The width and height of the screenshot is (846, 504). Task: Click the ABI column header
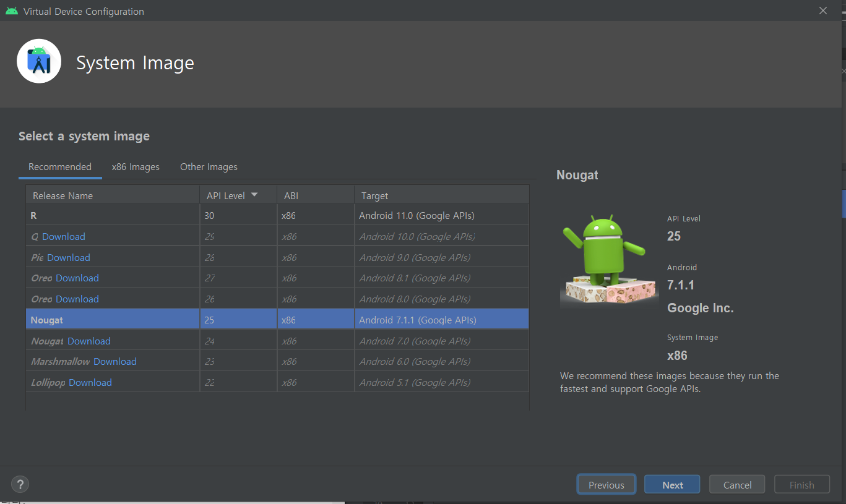pos(316,195)
